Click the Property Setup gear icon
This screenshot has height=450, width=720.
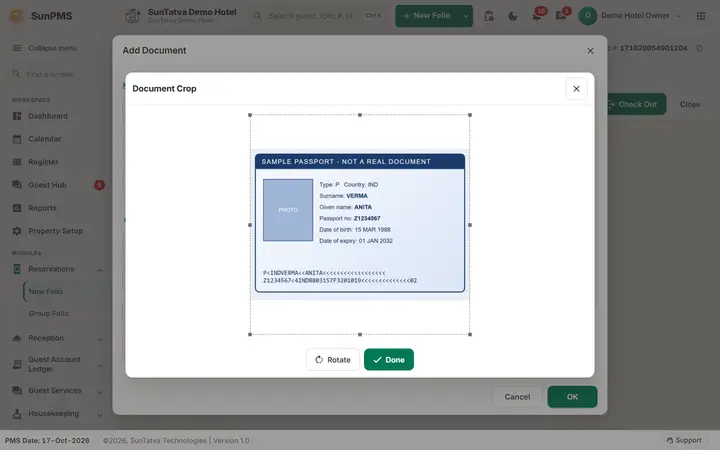pyautogui.click(x=17, y=231)
